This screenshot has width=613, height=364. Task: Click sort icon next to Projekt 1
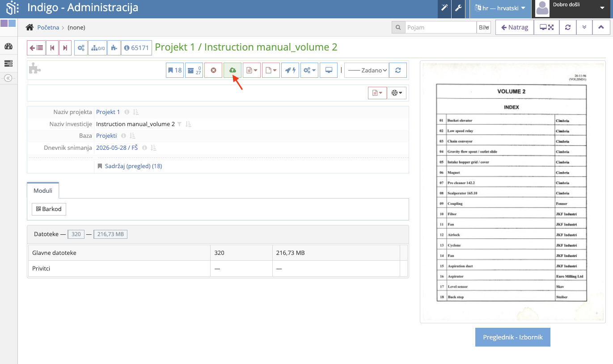click(136, 112)
